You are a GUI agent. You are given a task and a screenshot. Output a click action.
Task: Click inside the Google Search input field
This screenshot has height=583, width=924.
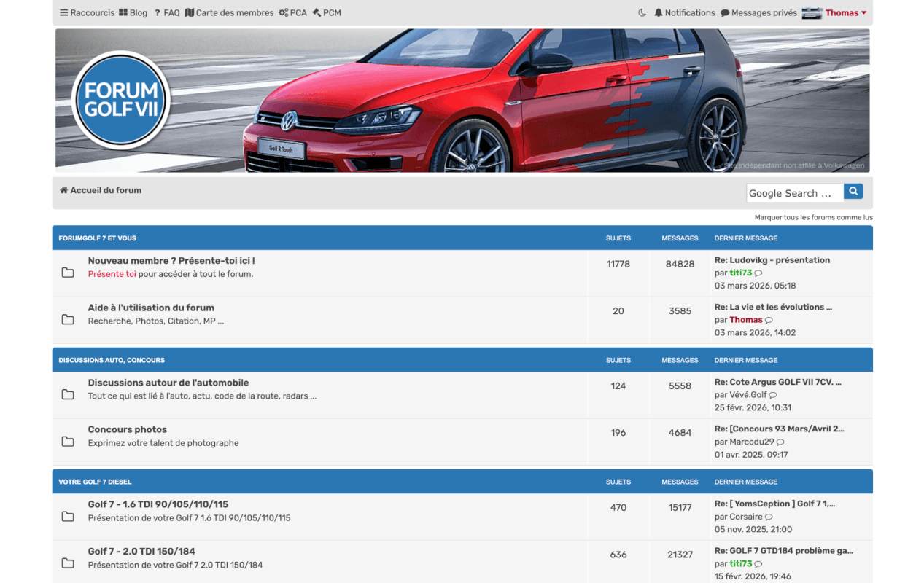point(795,193)
